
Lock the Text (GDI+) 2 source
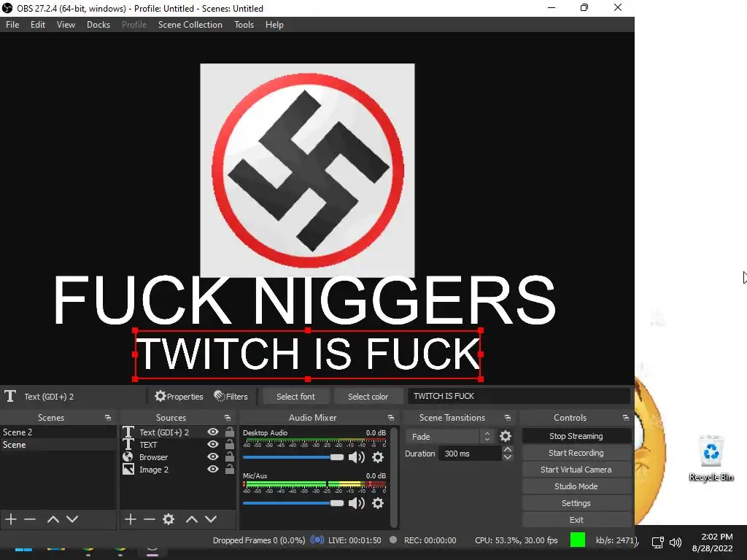(x=230, y=432)
